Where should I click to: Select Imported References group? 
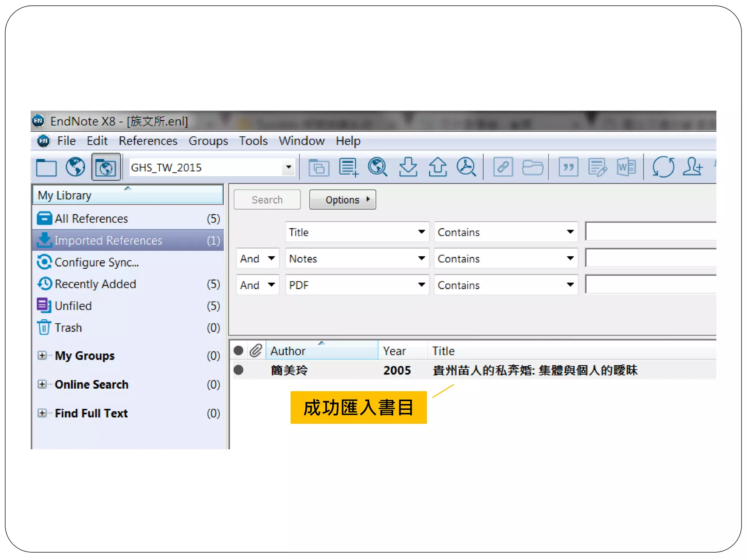tap(108, 241)
